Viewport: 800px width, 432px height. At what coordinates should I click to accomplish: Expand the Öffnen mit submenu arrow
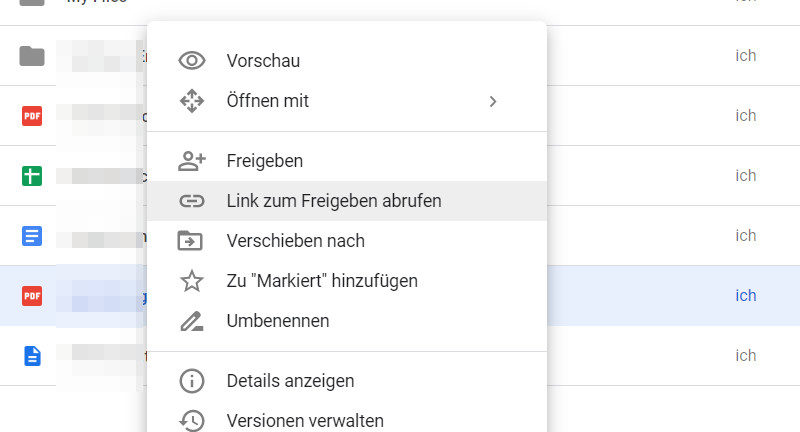pyautogui.click(x=493, y=101)
